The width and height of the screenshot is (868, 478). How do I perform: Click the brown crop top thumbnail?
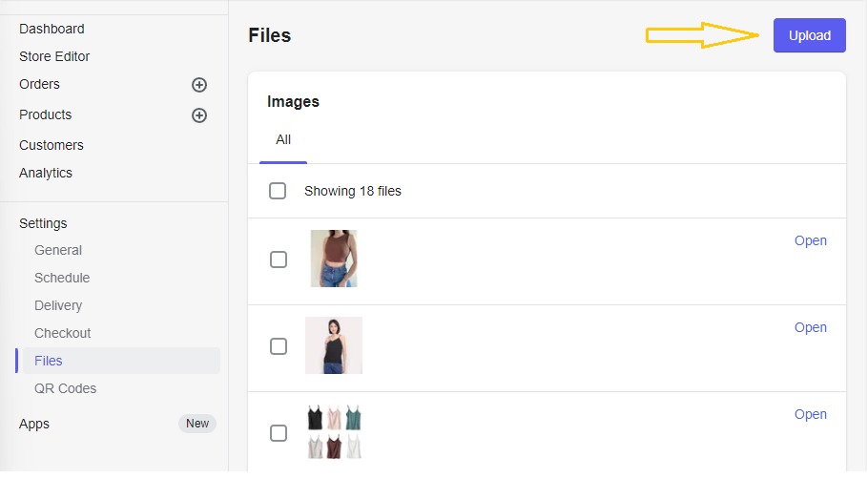pyautogui.click(x=334, y=259)
